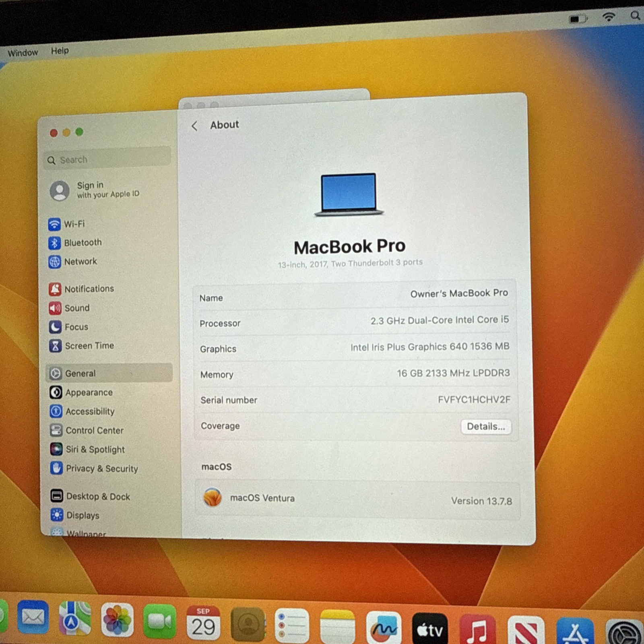
Task: Launch Freeform from the Dock
Action: coord(384,628)
